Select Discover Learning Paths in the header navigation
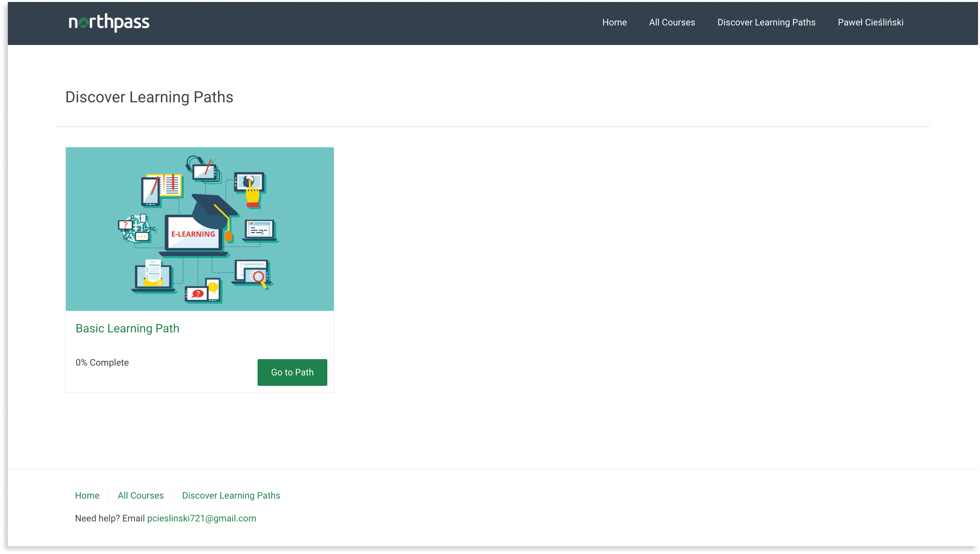Screen dimensions: 980x554 [766, 22]
